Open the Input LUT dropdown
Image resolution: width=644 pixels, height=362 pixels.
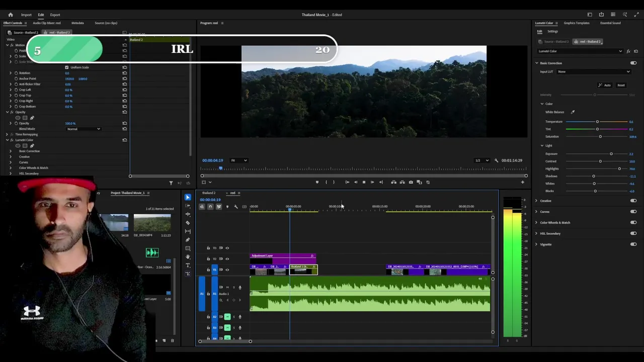point(593,71)
